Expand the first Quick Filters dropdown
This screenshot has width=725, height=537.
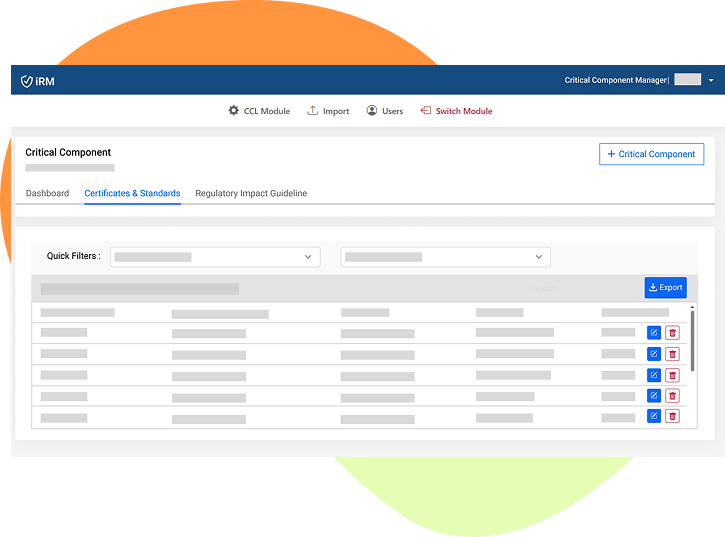pyautogui.click(x=215, y=257)
